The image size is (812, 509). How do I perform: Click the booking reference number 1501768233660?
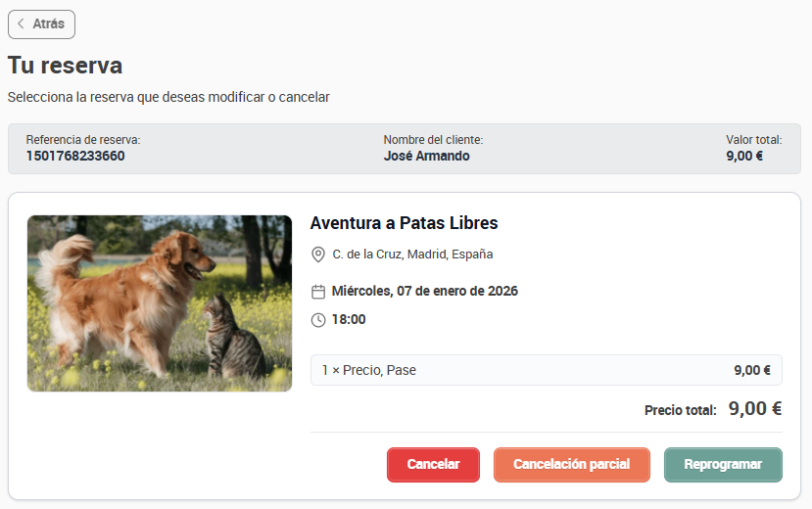coord(75,157)
